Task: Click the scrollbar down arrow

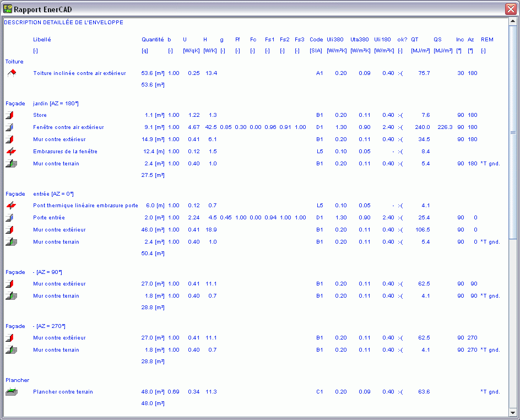Action: [x=513, y=412]
